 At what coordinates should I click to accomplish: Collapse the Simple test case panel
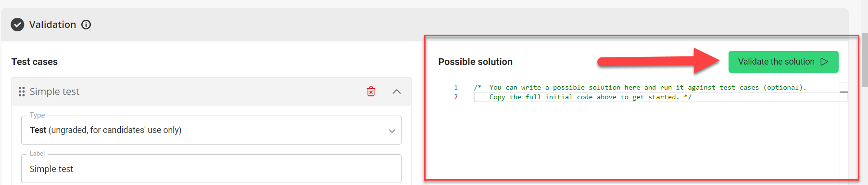point(397,92)
